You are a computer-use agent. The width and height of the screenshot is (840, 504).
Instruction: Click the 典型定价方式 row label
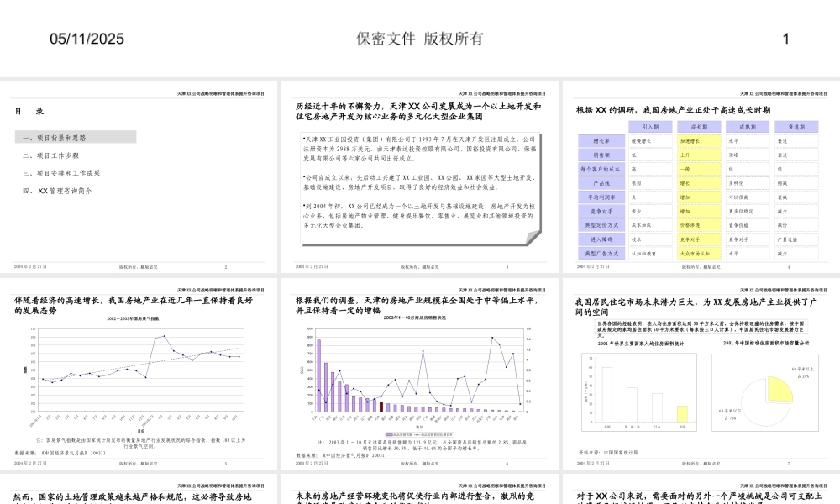pos(601,225)
